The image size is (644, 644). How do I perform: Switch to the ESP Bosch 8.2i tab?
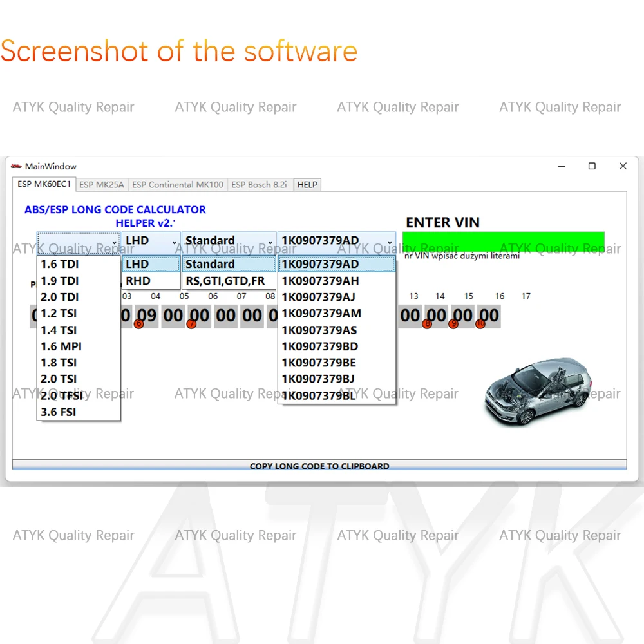(259, 185)
